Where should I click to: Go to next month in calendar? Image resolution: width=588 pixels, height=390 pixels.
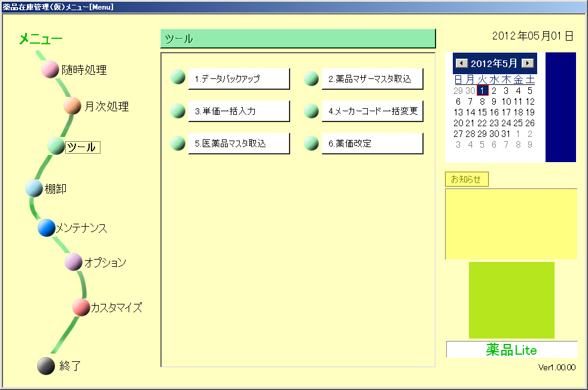(x=528, y=63)
